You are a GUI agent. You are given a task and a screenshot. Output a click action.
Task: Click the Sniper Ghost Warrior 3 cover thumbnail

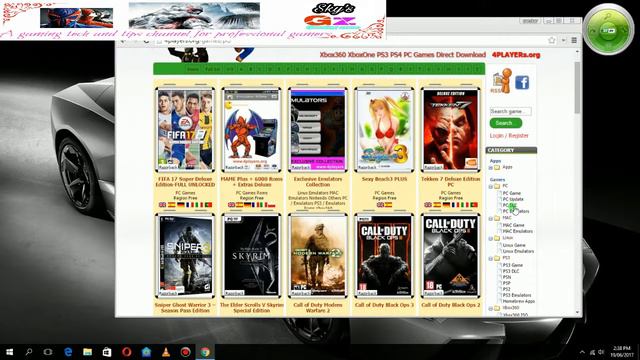185,256
